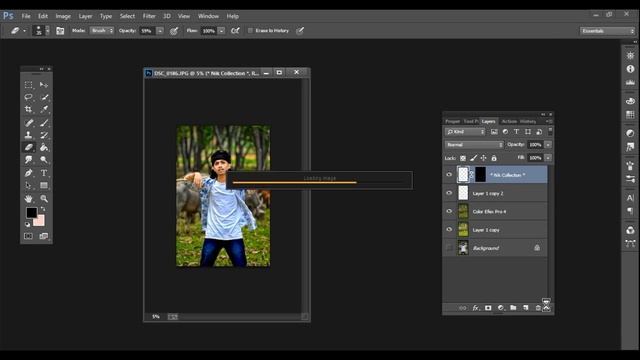This screenshot has height=360, width=640.
Task: Select the Move tool
Action: click(x=44, y=85)
